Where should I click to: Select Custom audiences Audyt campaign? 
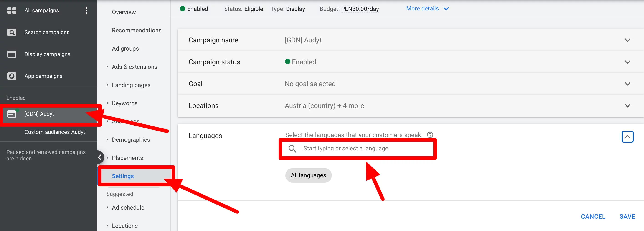[54, 132]
